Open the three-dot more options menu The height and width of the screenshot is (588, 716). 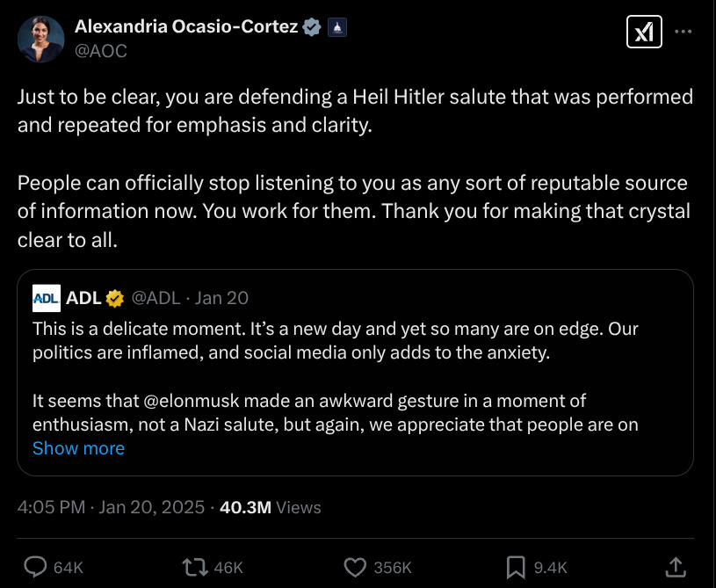(683, 33)
